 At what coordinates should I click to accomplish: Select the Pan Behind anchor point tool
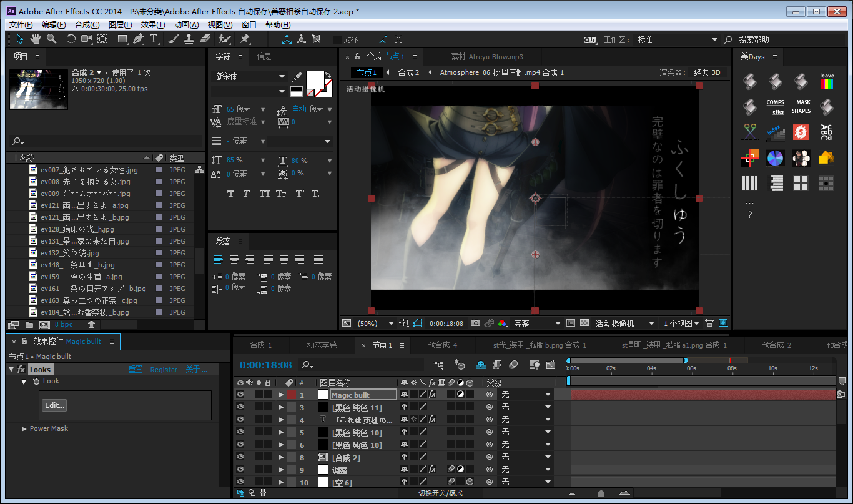(102, 39)
